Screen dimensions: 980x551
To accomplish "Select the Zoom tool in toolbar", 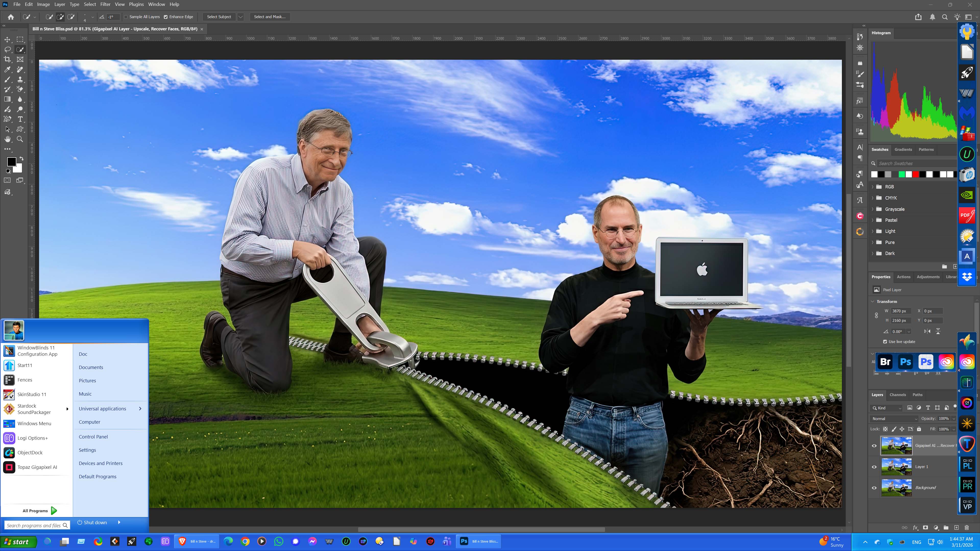I will [x=20, y=139].
